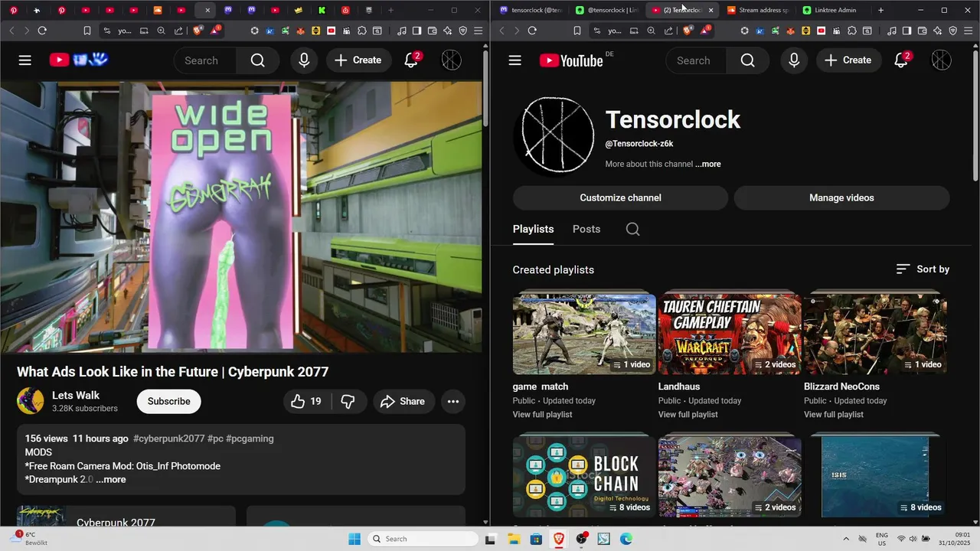980x551 pixels.
Task: Dislike the Cyberpunk 2077 video
Action: coord(348,401)
